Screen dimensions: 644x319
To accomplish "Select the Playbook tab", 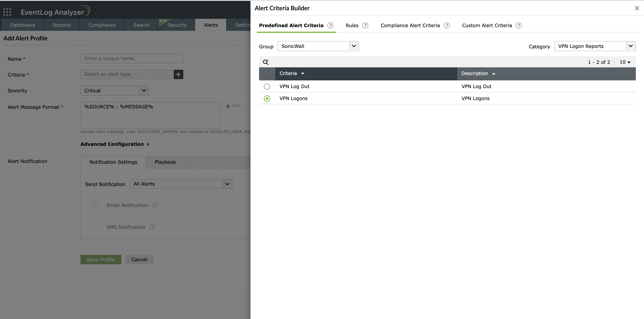I will [165, 162].
